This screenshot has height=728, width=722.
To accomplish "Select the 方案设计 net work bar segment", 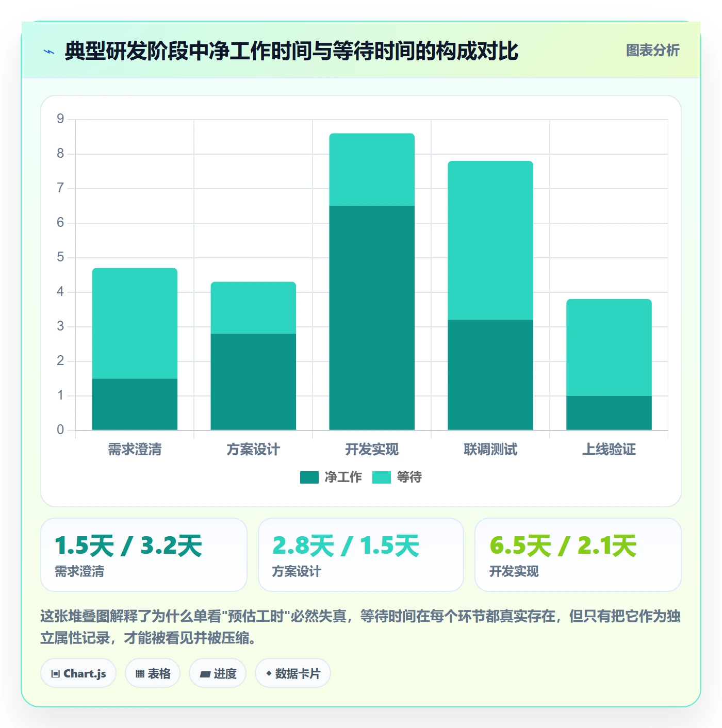I will [x=253, y=382].
